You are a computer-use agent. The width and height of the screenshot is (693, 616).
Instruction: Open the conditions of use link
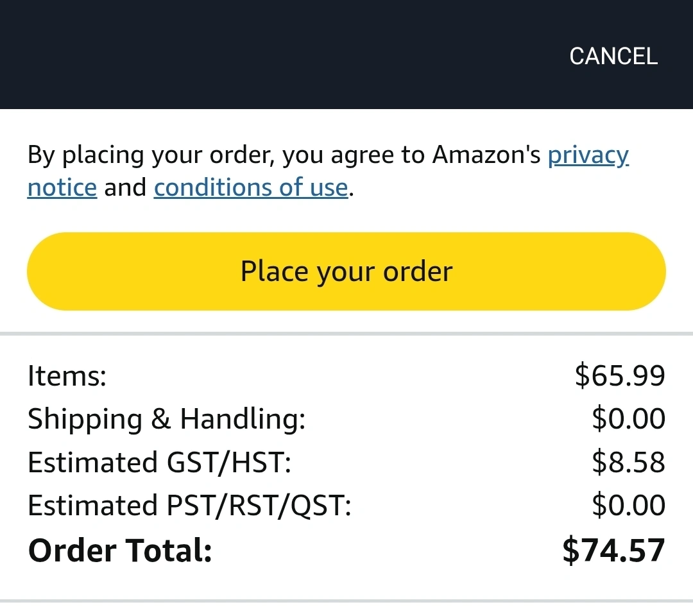pos(251,187)
